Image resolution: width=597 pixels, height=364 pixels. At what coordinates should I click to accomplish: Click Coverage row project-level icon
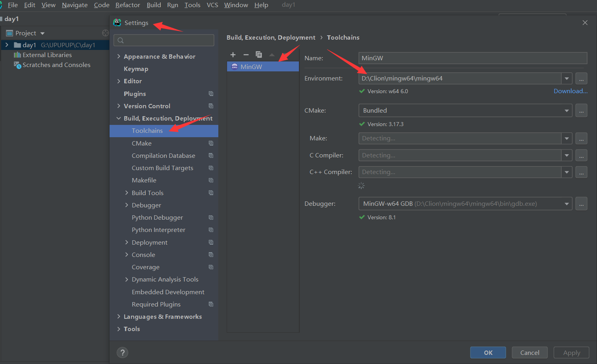(x=211, y=267)
